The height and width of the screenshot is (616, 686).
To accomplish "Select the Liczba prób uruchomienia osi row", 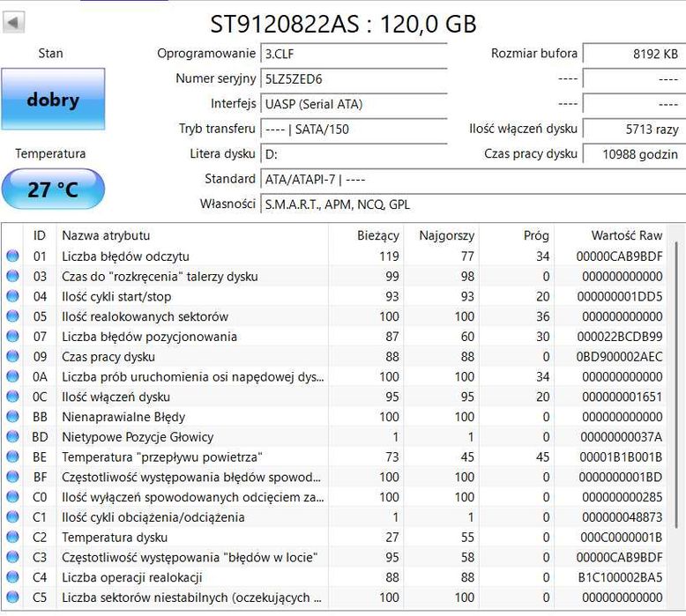I will click(334, 376).
